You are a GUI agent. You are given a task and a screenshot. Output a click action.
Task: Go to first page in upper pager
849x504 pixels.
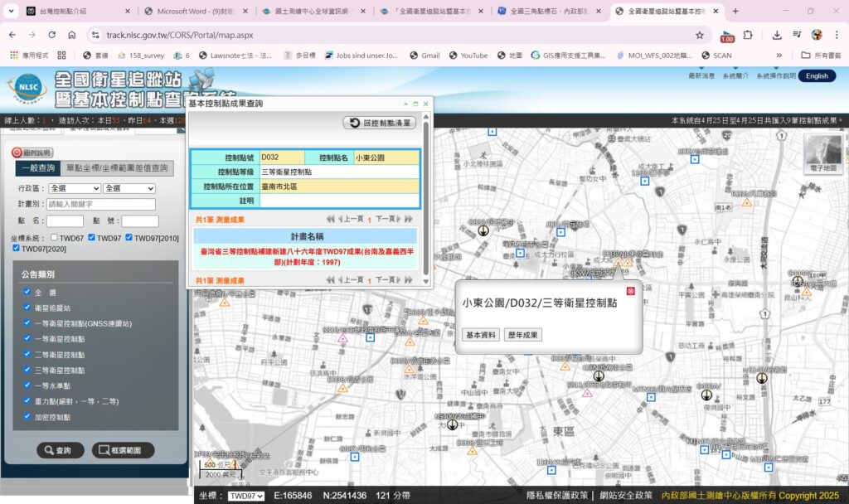pyautogui.click(x=330, y=219)
